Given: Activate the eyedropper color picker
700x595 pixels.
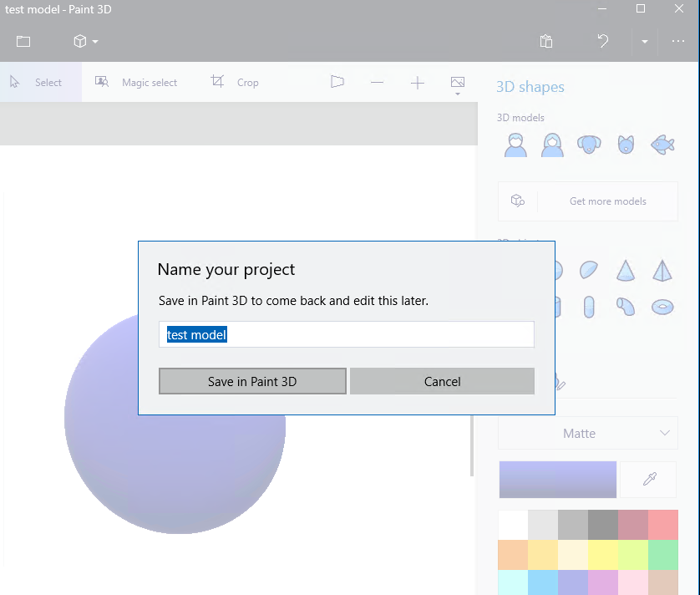Looking at the screenshot, I should tap(650, 480).
